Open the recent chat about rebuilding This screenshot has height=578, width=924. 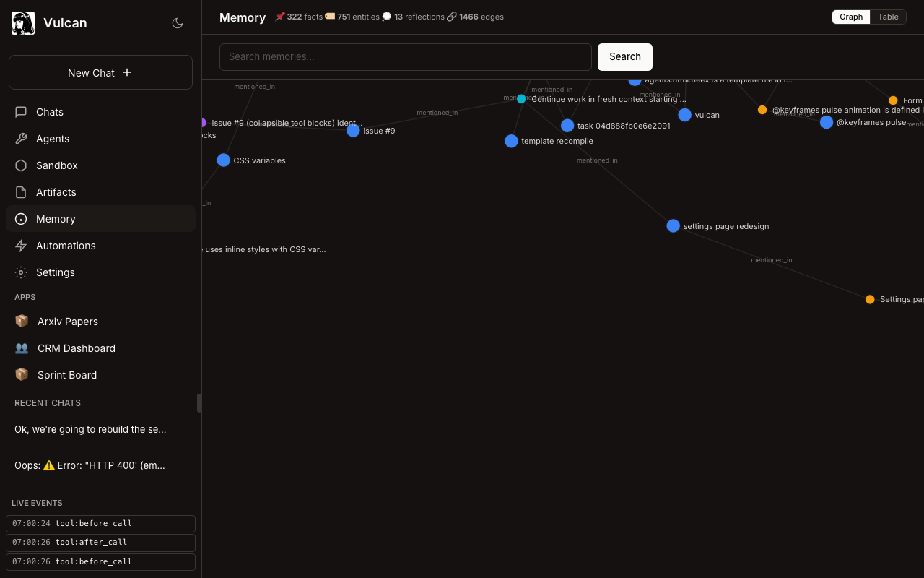click(x=90, y=429)
